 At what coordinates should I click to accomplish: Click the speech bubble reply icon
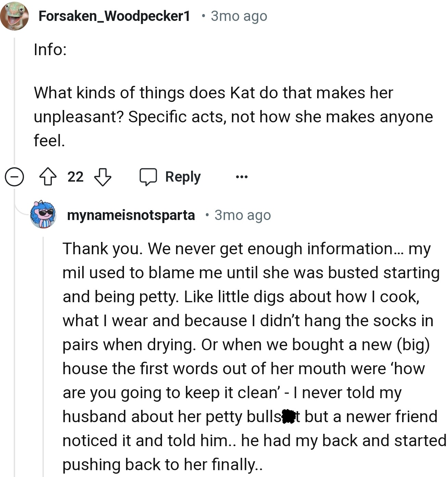[x=148, y=177]
